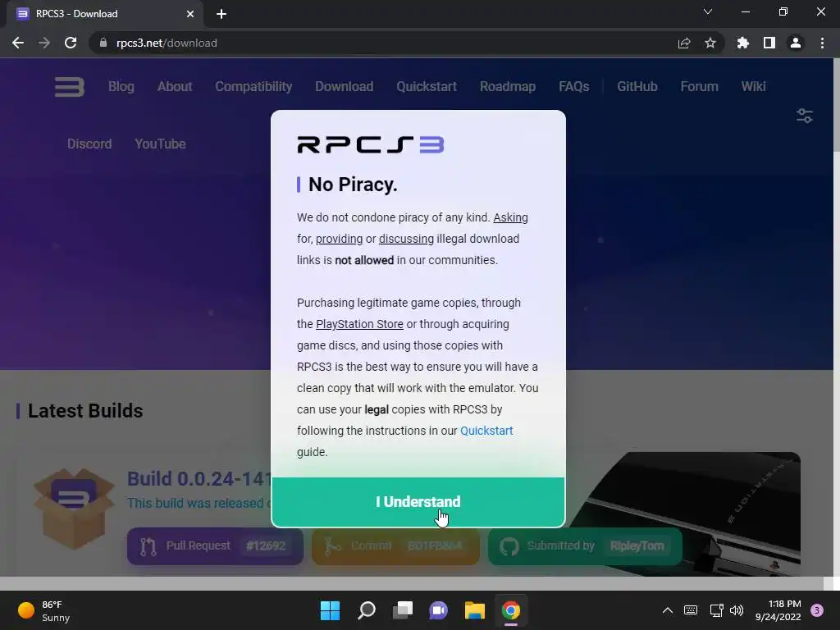Open Chrome profile avatar
This screenshot has width=840, height=630.
pyautogui.click(x=796, y=43)
